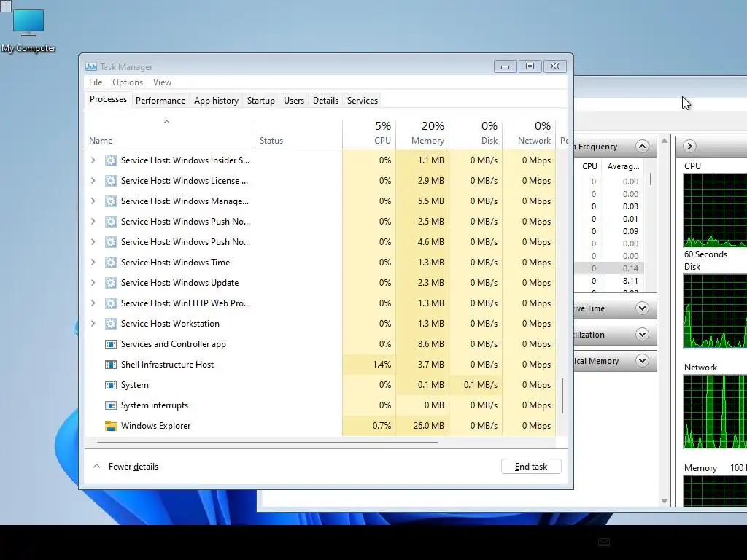Switch to the Details tab
747x560 pixels.
pos(325,101)
